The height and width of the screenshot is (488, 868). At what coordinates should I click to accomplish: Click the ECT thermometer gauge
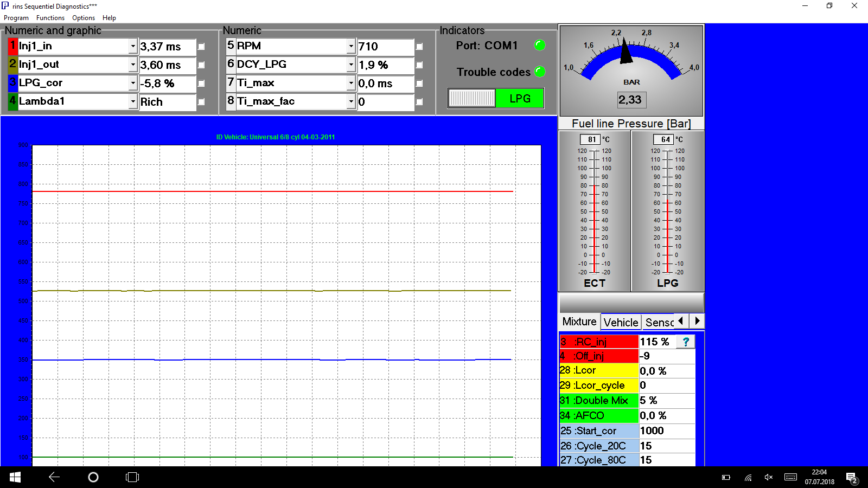tap(595, 211)
